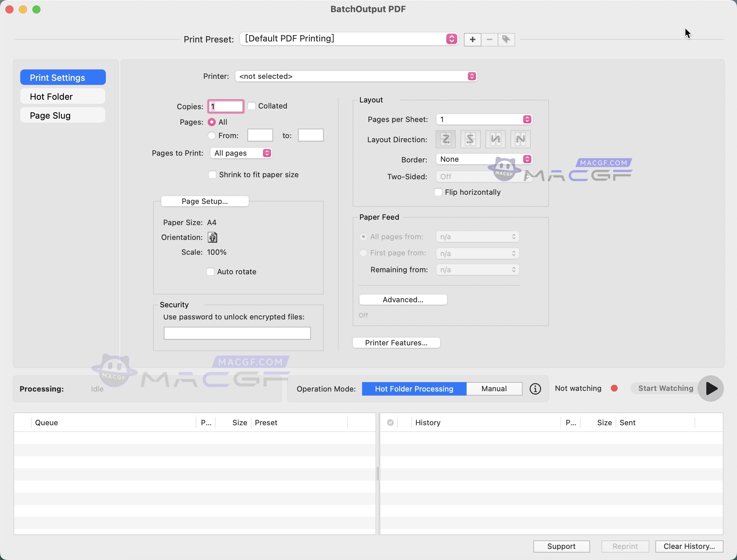Click the add preset plus button
Viewport: 737px width, 560px height.
click(x=472, y=39)
